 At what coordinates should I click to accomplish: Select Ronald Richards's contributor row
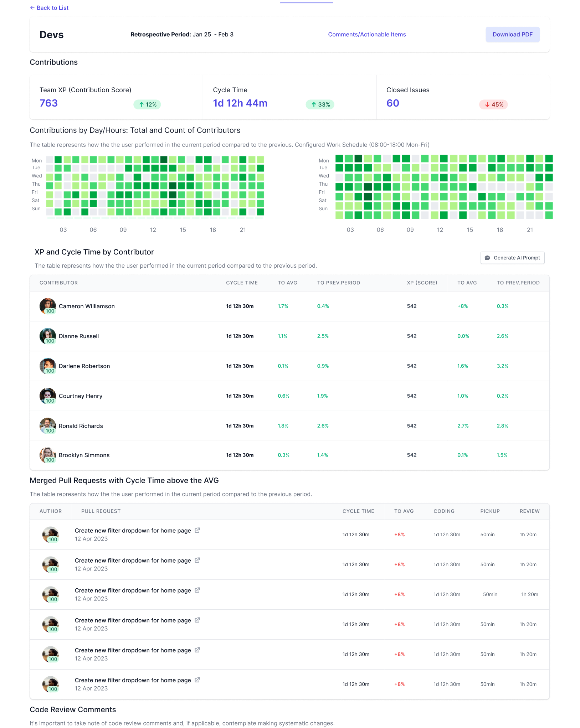point(285,426)
